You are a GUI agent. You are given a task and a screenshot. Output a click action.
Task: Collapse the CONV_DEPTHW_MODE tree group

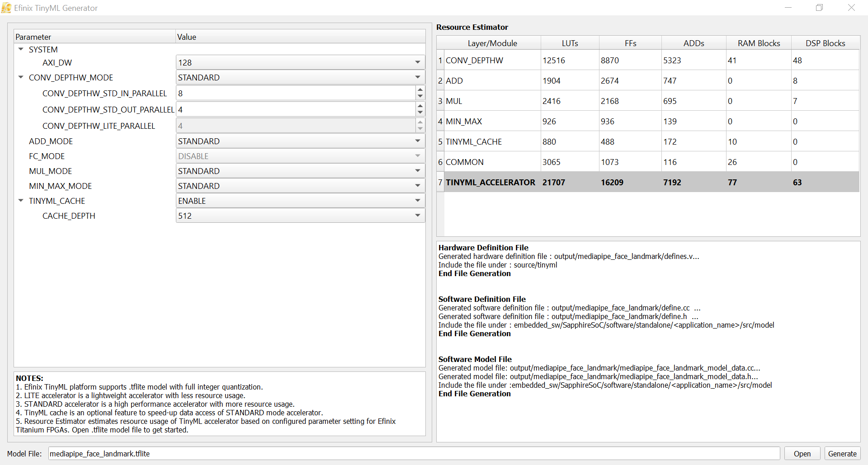click(x=21, y=77)
